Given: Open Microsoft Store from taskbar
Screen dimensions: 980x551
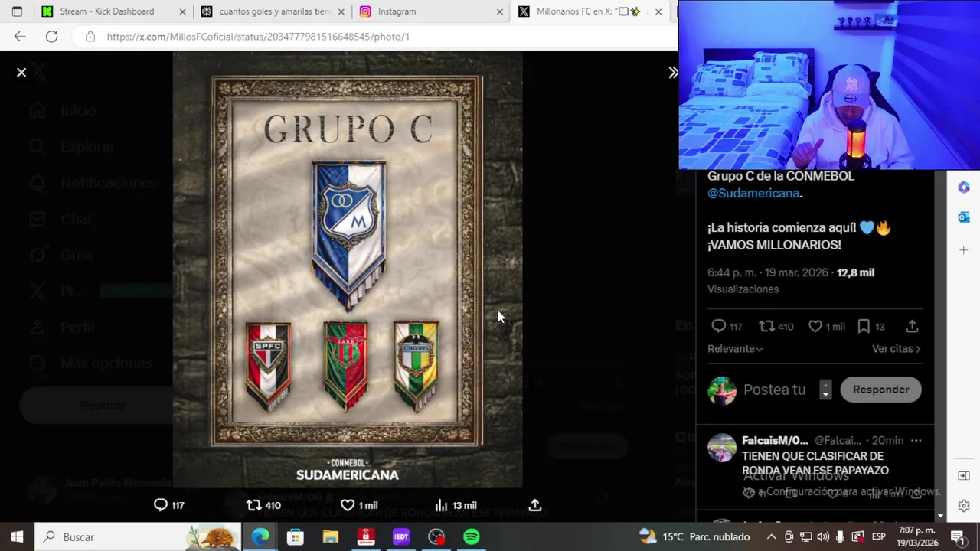Looking at the screenshot, I should (296, 537).
